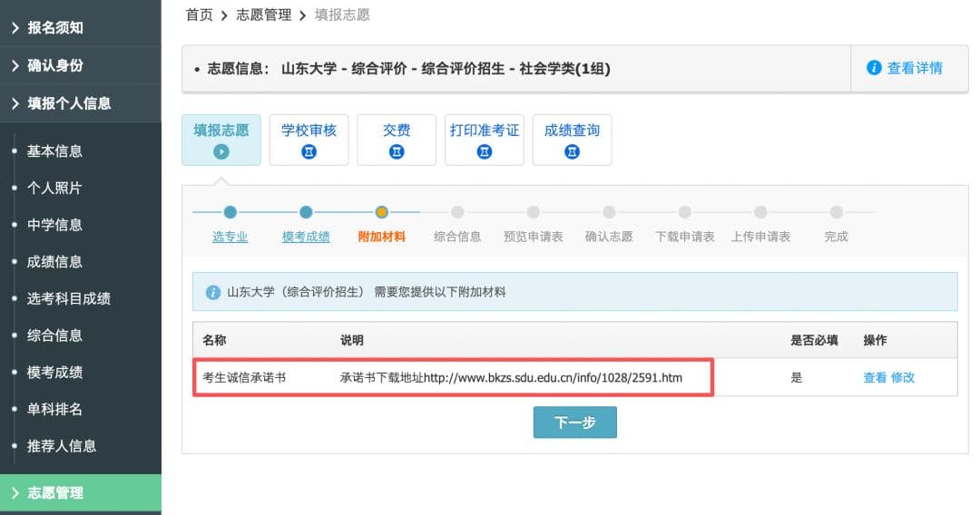The width and height of the screenshot is (980, 515).
Task: Click 查看 for 考生诚信承诺书
Action: [875, 378]
